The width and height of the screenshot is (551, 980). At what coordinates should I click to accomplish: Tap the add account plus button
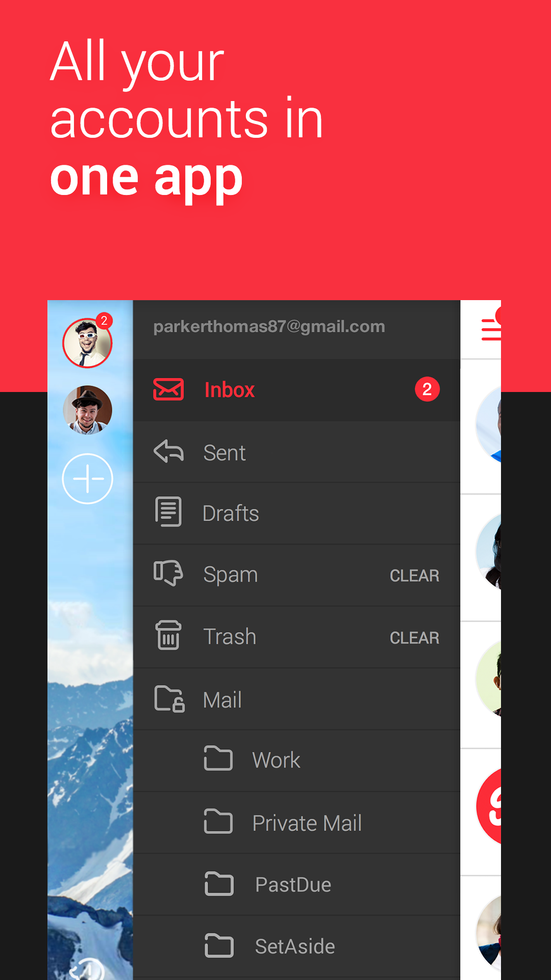[x=87, y=479]
